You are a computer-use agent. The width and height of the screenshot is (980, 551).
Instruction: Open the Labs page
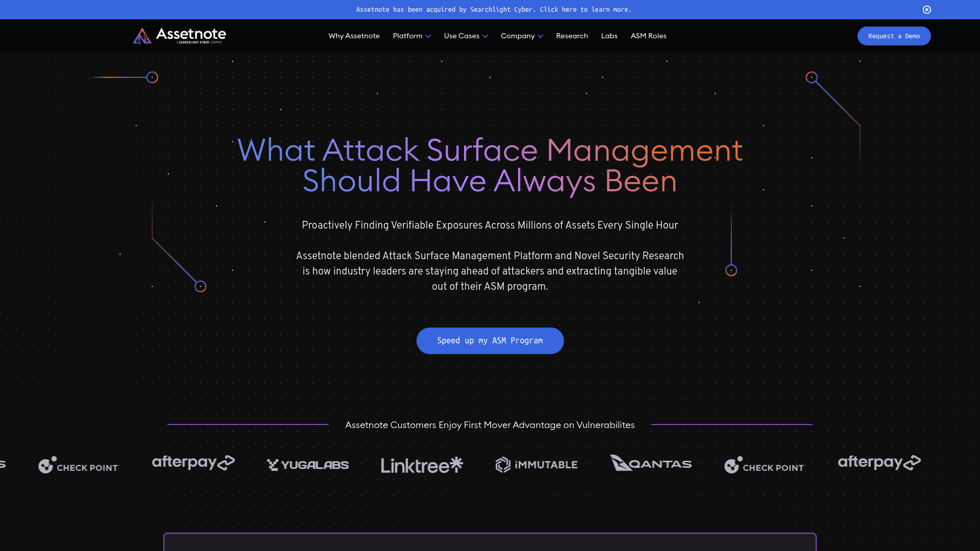coord(609,36)
